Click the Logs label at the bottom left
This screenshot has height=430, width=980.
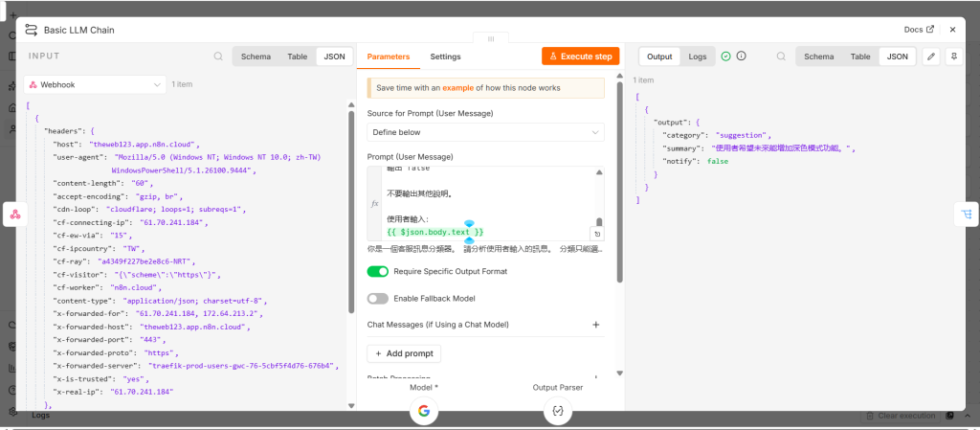click(40, 415)
